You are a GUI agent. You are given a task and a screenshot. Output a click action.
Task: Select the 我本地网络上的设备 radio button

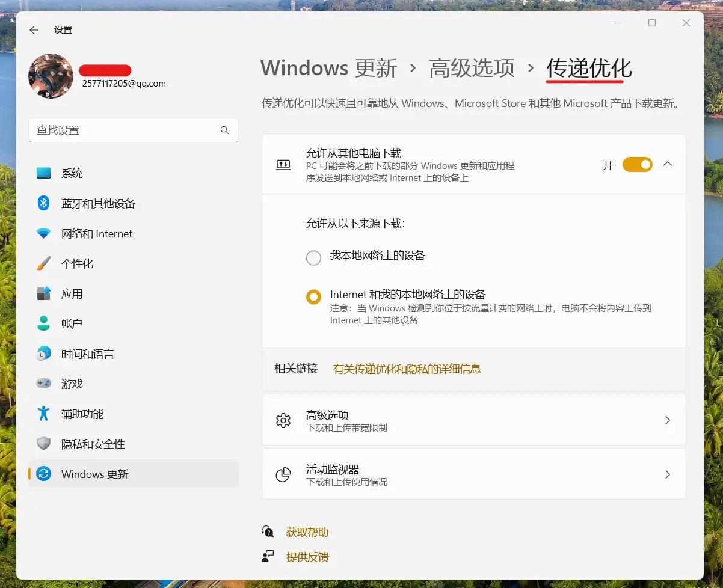(x=313, y=258)
